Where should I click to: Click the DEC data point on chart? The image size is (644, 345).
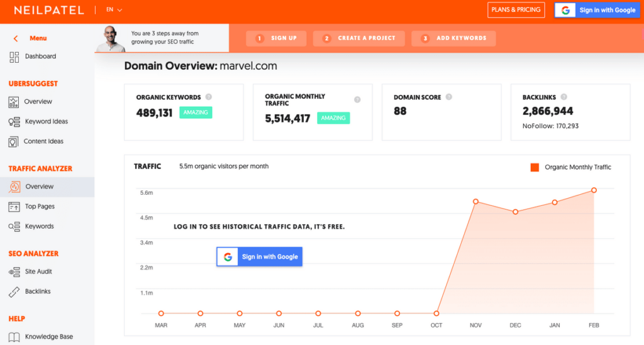516,212
